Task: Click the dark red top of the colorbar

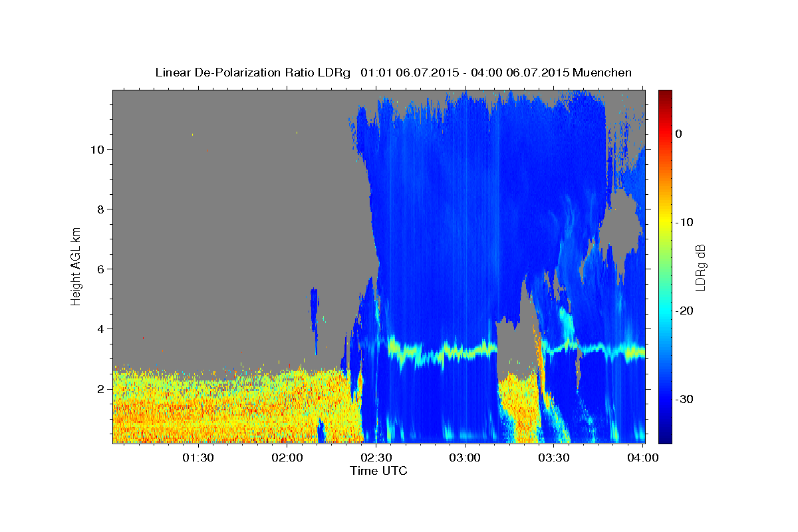Action: coord(665,94)
